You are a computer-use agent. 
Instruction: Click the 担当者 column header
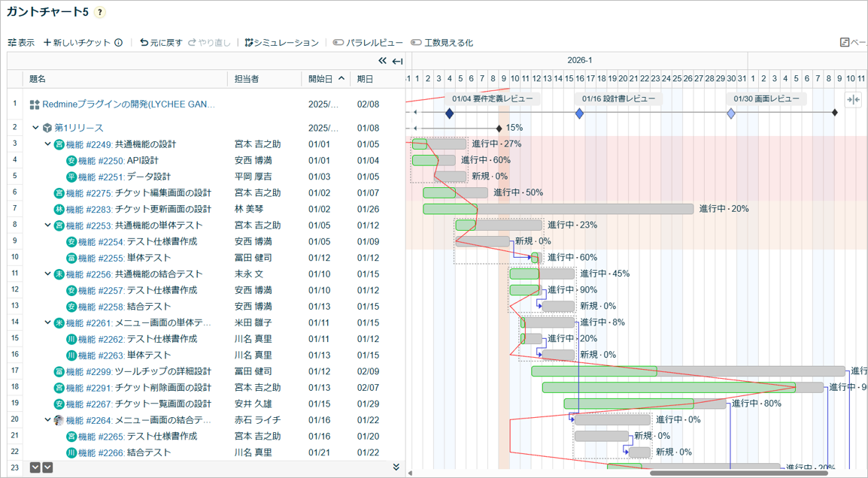[x=247, y=79]
